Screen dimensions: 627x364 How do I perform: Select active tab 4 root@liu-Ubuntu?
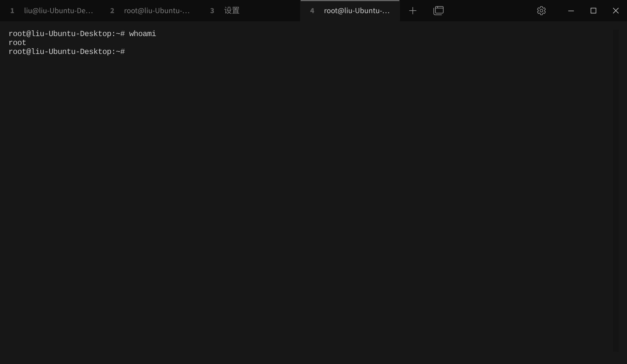tap(357, 11)
